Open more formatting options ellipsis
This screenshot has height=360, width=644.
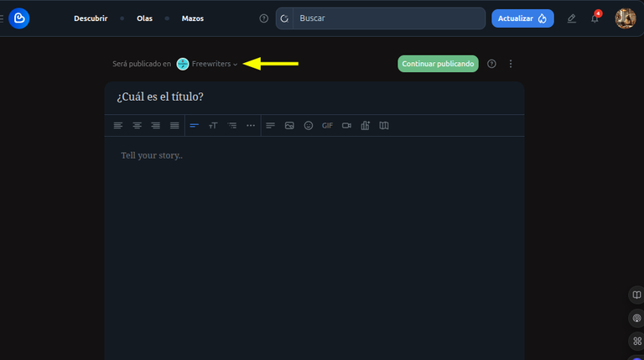pyautogui.click(x=251, y=125)
